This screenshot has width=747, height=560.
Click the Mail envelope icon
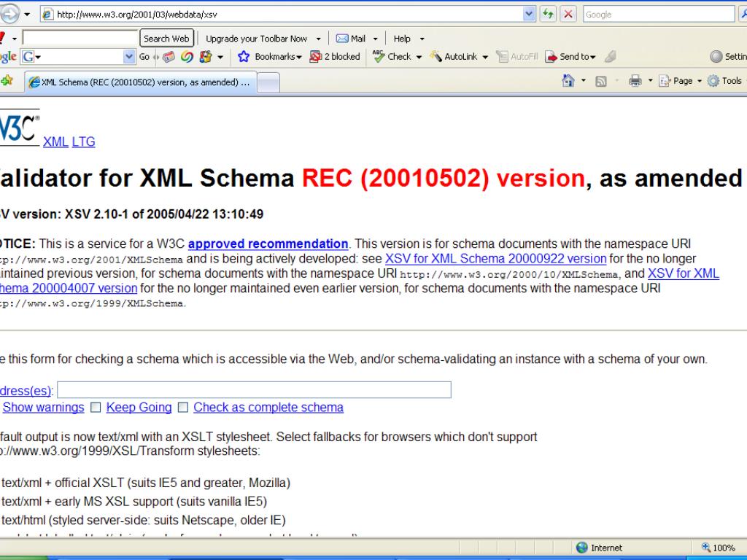coord(342,39)
